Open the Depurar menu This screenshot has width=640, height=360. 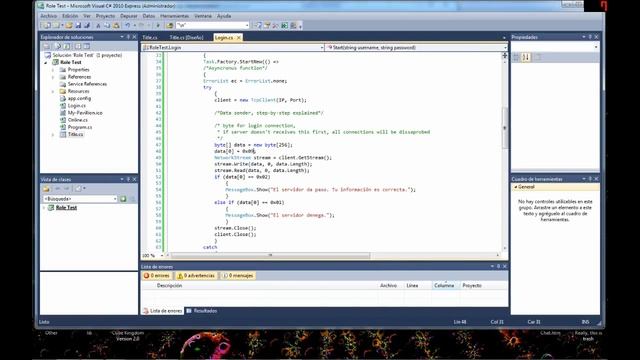click(x=129, y=16)
